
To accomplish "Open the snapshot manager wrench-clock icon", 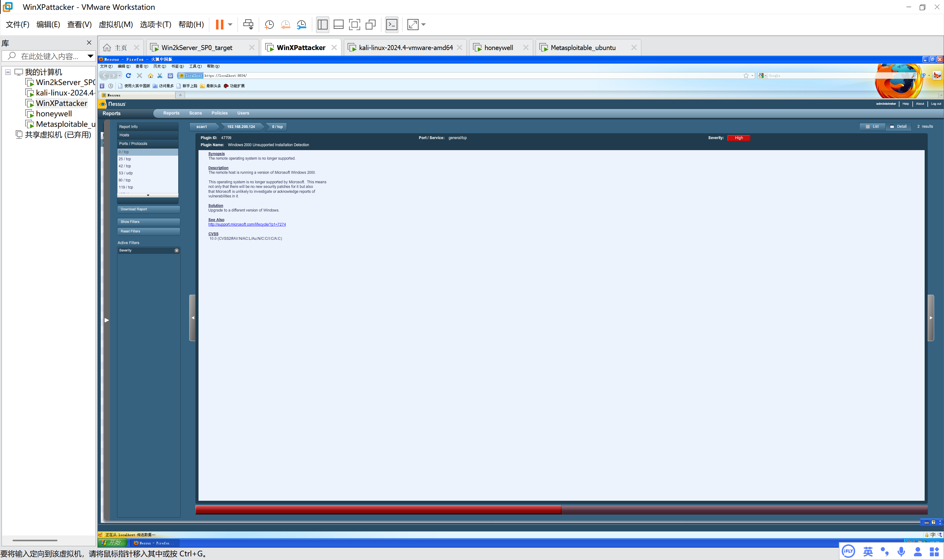I will (x=301, y=25).
